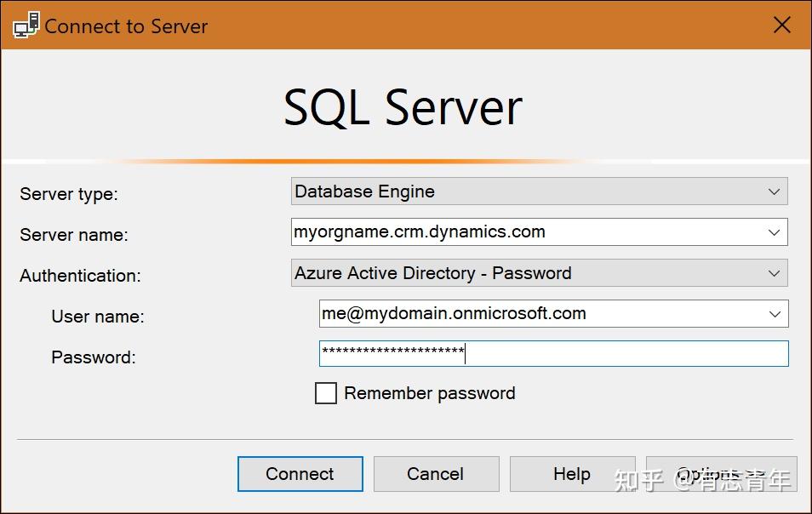Open the Help dialog

point(572,474)
